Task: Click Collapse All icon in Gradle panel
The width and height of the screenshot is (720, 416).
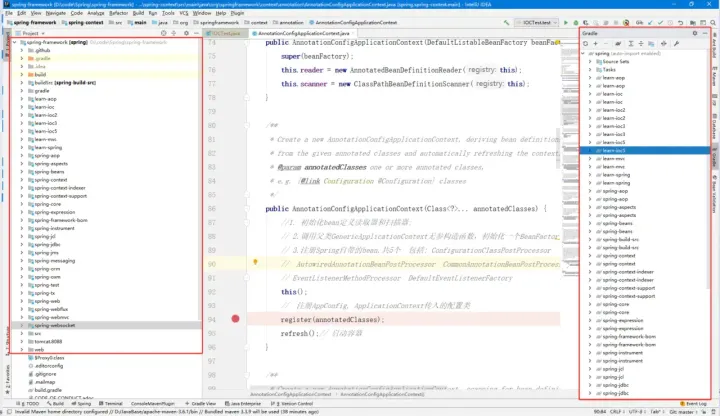Action: pos(641,44)
